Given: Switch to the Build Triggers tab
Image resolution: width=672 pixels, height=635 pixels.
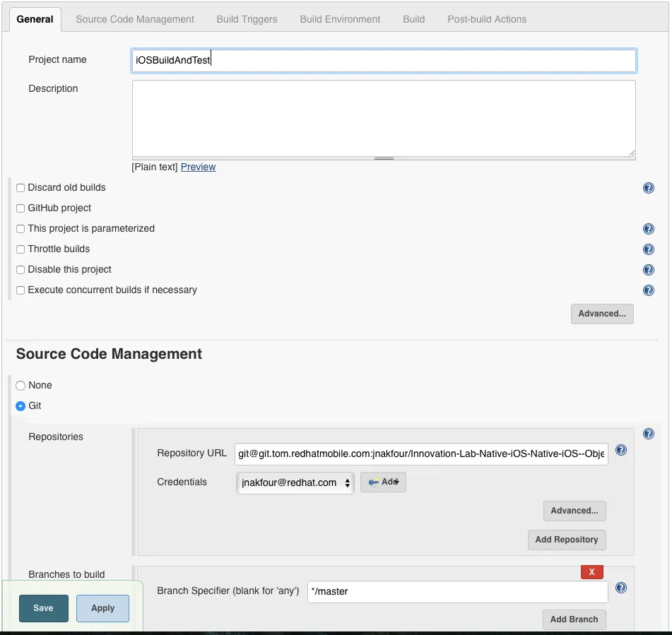Looking at the screenshot, I should tap(247, 20).
